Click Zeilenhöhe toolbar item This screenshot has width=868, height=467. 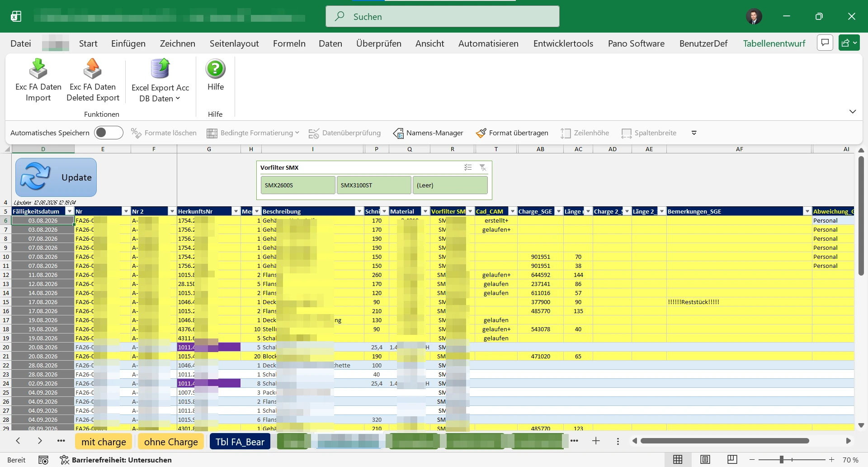(x=585, y=133)
